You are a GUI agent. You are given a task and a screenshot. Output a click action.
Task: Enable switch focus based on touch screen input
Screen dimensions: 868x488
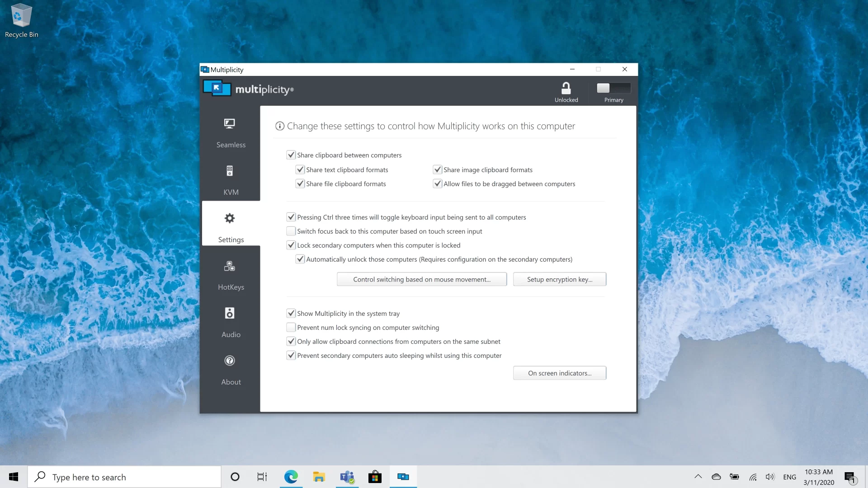291,231
